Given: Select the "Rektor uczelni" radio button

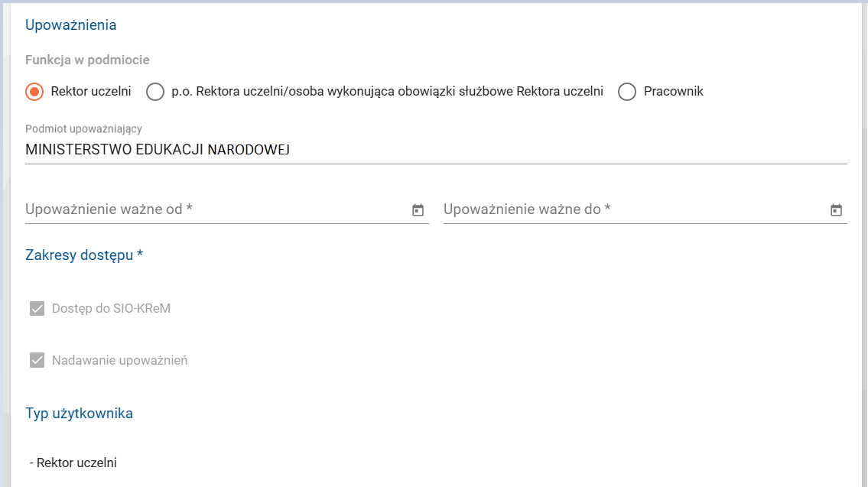Looking at the screenshot, I should pos(34,91).
